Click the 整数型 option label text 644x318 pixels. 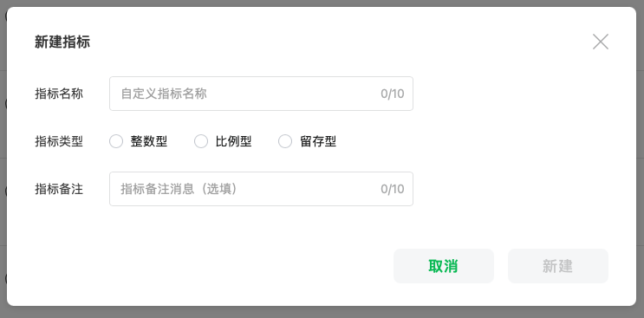click(x=149, y=141)
